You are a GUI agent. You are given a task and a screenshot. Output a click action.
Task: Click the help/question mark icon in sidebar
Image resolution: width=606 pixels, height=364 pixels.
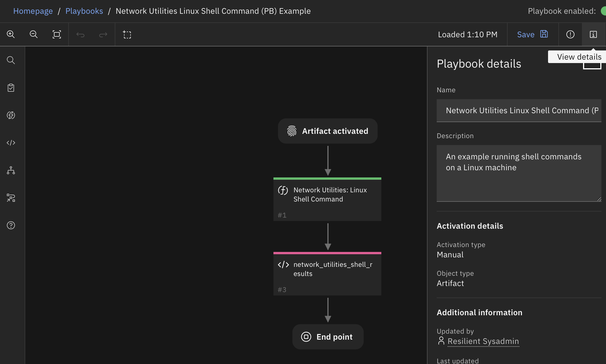[11, 225]
